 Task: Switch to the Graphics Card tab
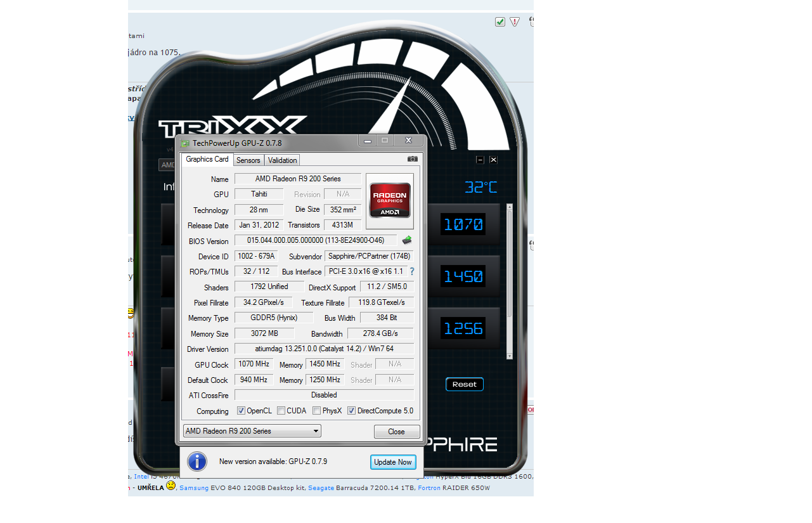(x=207, y=159)
